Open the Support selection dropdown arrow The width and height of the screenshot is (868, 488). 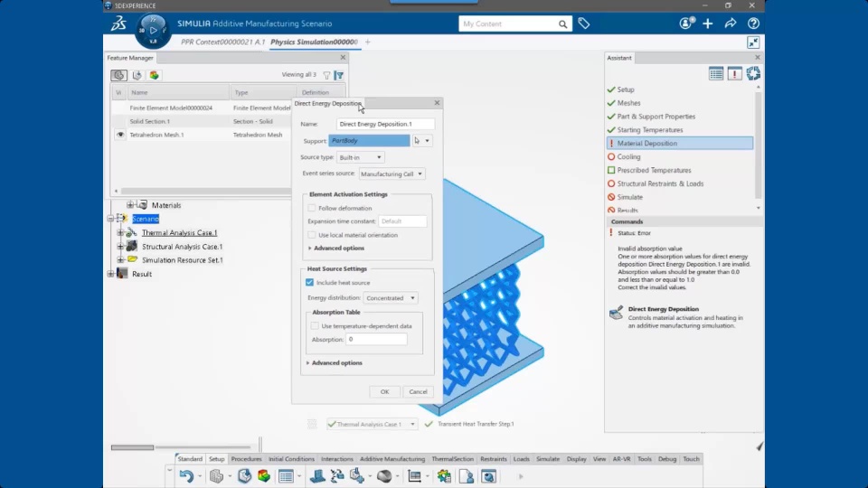427,141
